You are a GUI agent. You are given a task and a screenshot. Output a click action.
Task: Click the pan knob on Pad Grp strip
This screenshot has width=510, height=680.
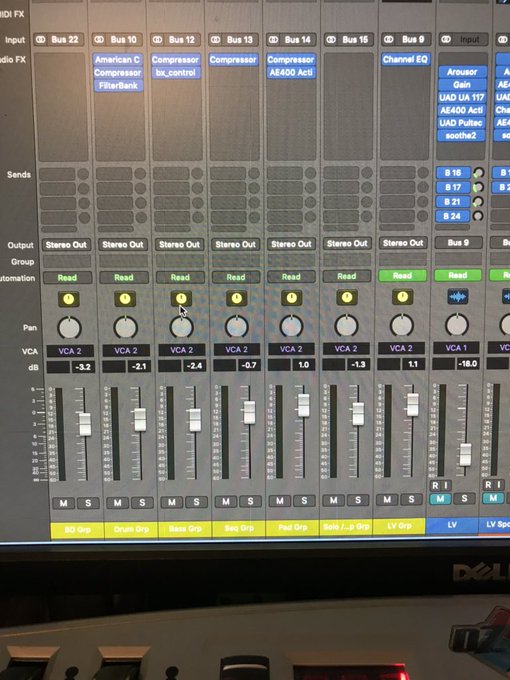291,326
